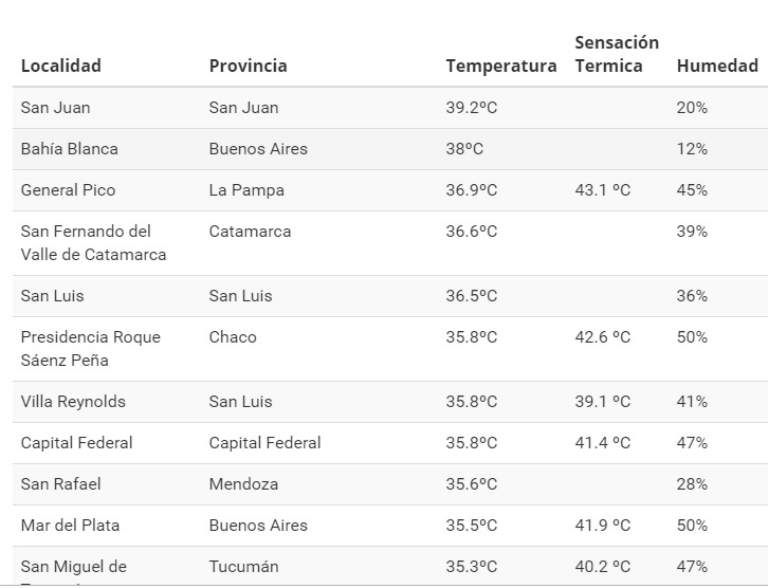This screenshot has width=768, height=588.
Task: Click the 12% humidity value
Action: [x=692, y=149]
